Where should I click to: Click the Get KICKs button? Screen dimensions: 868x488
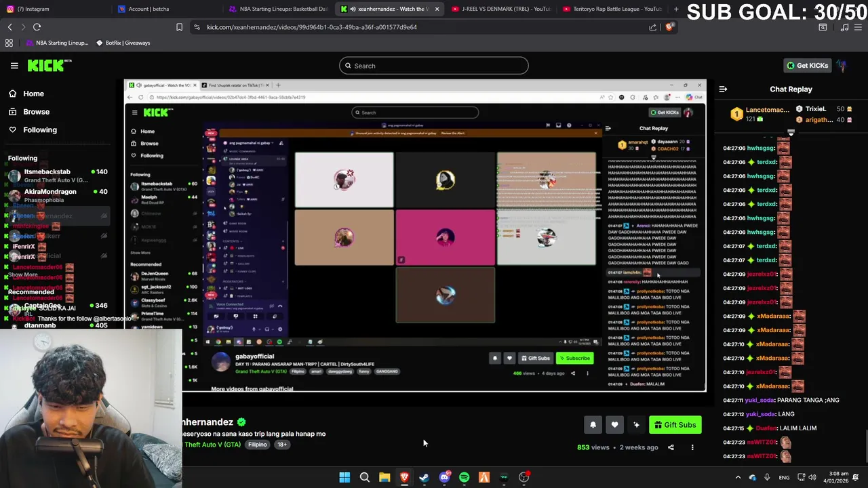807,66
